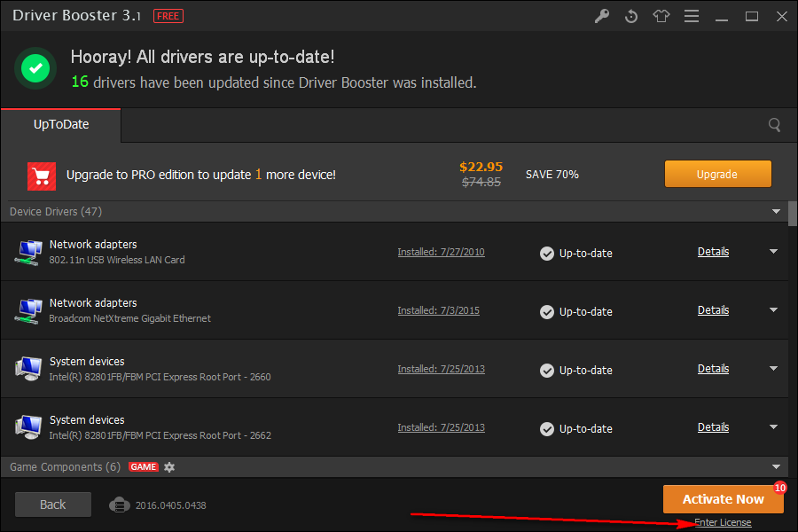Click the red FREE edition badge

pyautogui.click(x=168, y=16)
